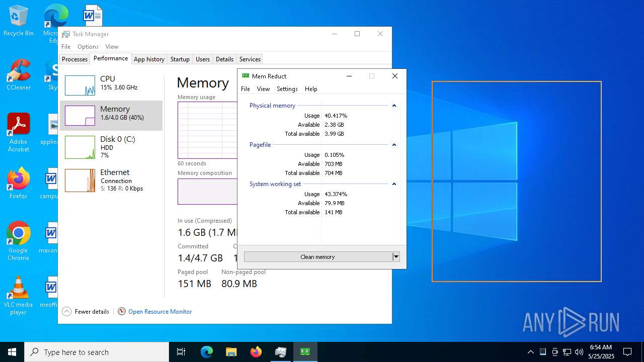Open the Recycle Bin desktop icon
The image size is (644, 362).
(18, 21)
